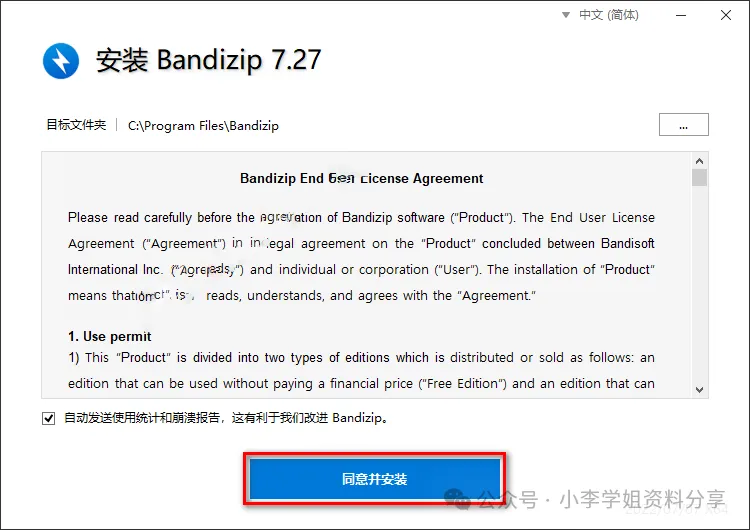Click the WeChat watermark icon at bottom
The image size is (750, 530).
[x=457, y=499]
